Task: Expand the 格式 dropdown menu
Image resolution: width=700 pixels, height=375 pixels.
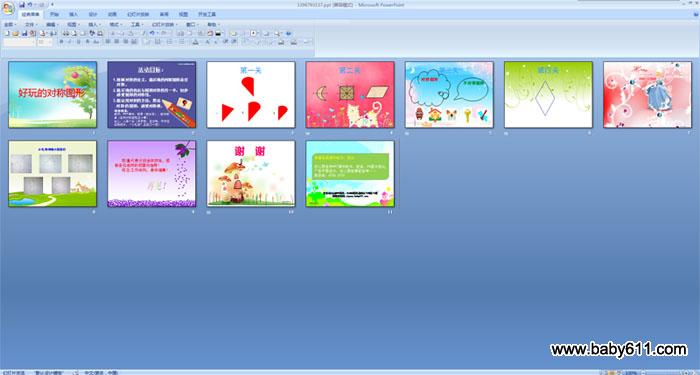Action: point(116,25)
